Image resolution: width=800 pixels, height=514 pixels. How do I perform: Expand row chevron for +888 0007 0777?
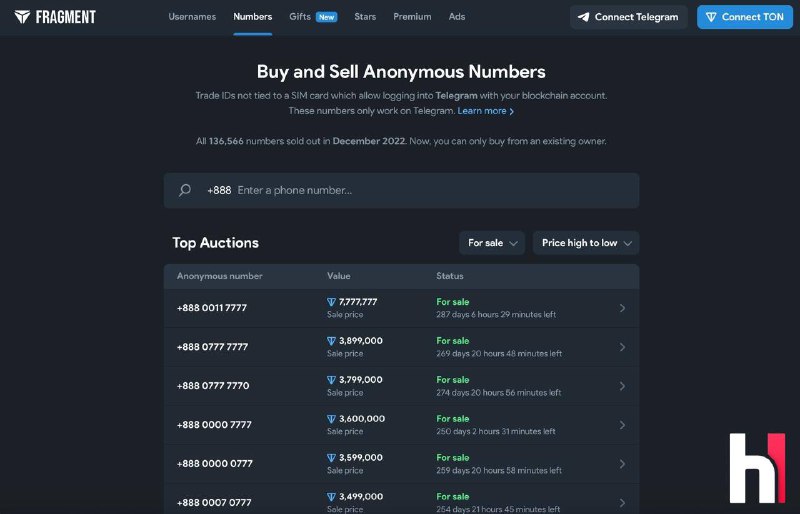[622, 503]
